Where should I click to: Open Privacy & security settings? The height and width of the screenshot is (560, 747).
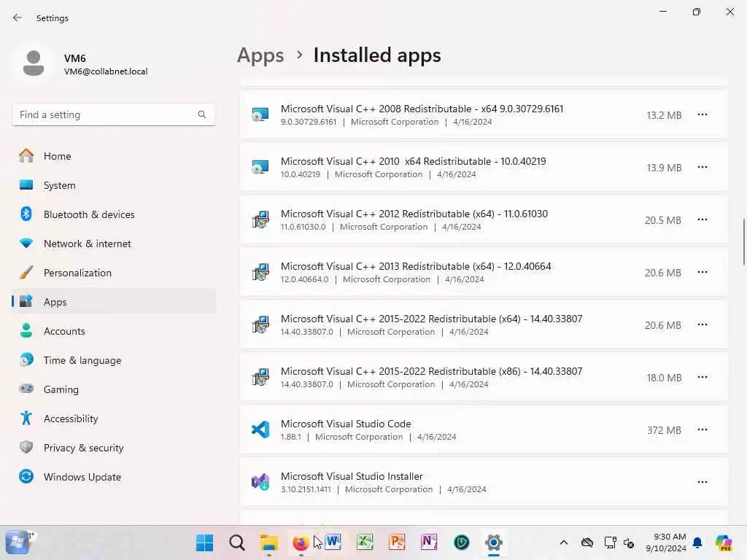coord(113,448)
